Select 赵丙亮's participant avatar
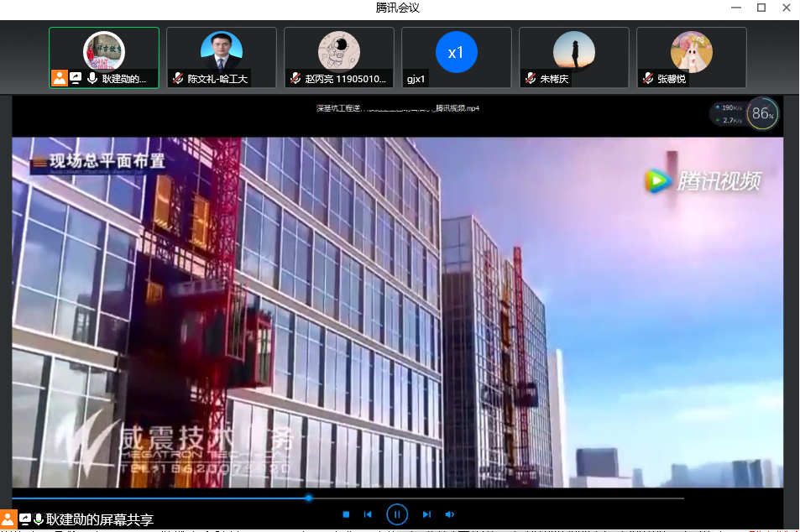The width and height of the screenshot is (800, 532). [x=339, y=50]
